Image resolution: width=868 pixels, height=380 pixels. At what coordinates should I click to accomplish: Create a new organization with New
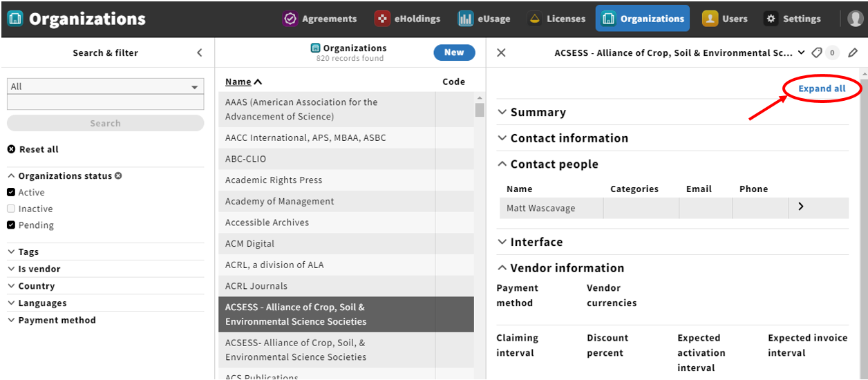(454, 53)
